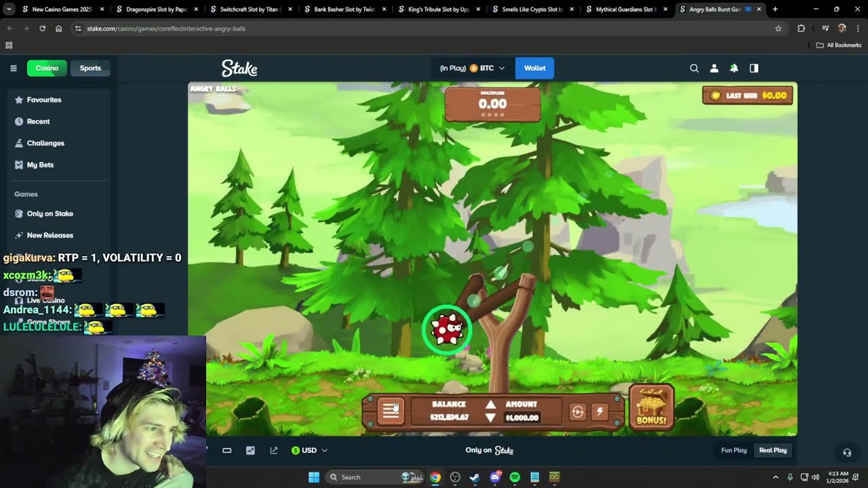Switch to Dragonspire Slot tab
The image size is (868, 488).
click(x=157, y=9)
